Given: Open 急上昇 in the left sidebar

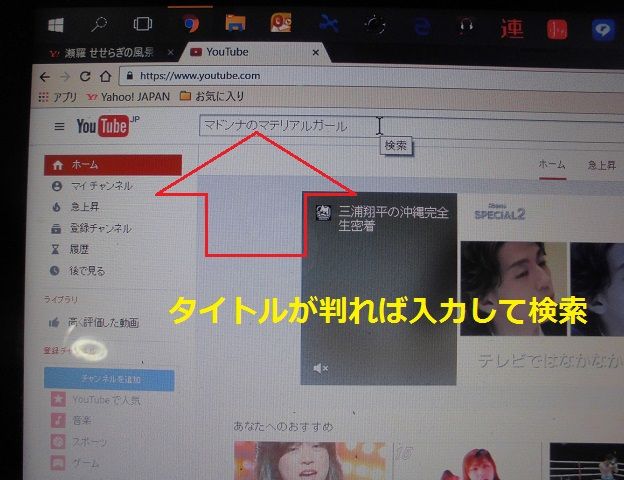Looking at the screenshot, I should [x=76, y=207].
